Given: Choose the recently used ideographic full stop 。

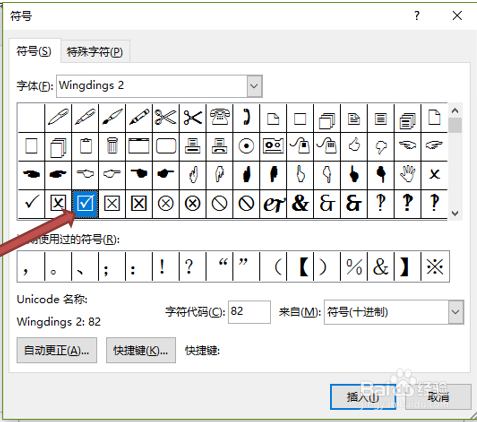Looking at the screenshot, I should pos(58,267).
